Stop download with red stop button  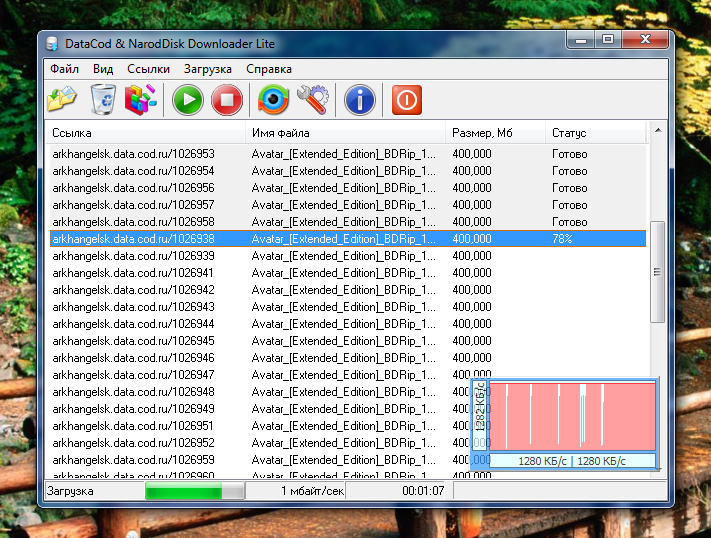coord(227,99)
